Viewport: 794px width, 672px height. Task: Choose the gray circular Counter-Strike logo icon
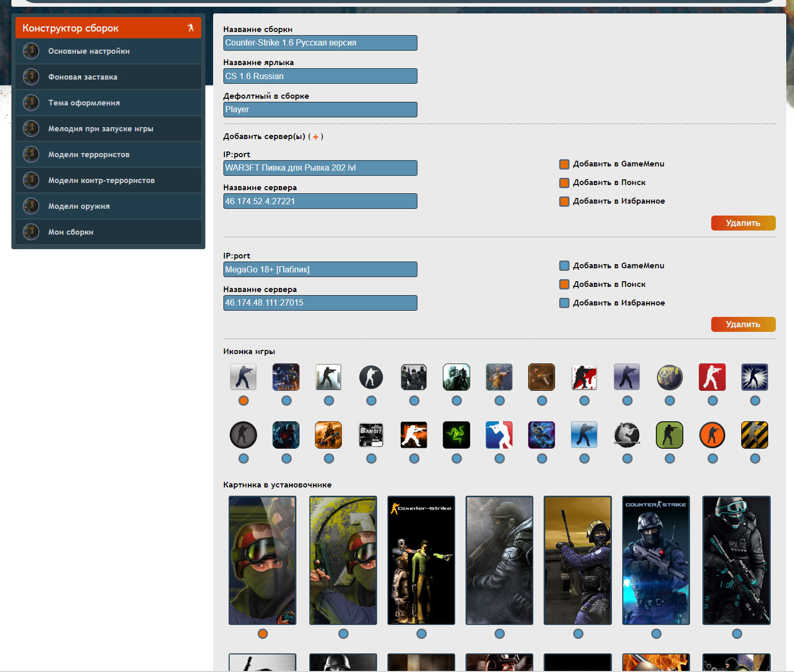coord(627,435)
